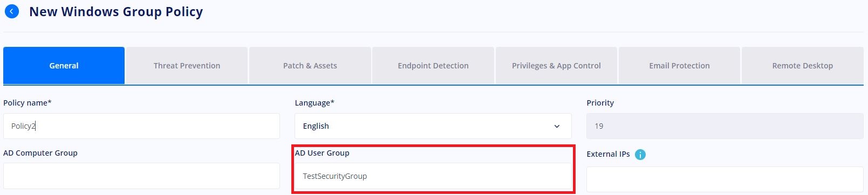Click the New Windows Group Policy heading

pyautogui.click(x=116, y=12)
